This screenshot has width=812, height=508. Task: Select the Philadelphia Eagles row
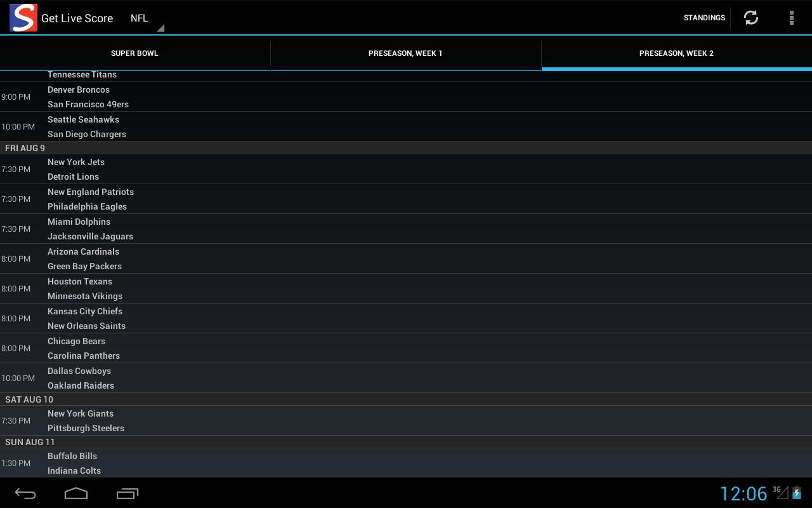(x=87, y=206)
